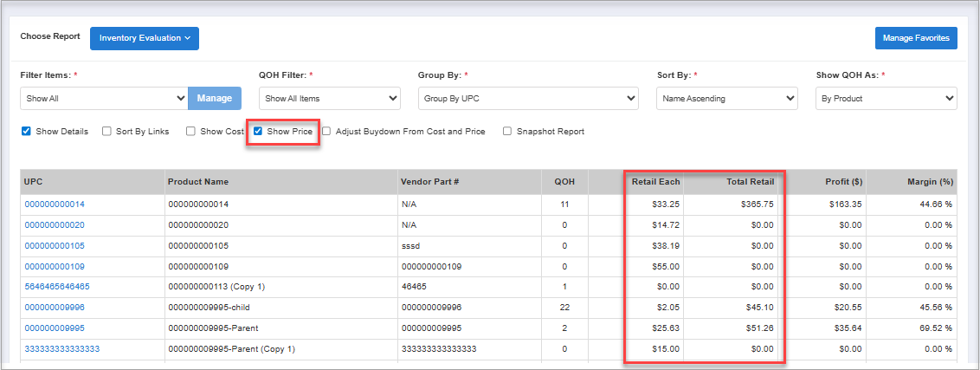Click the Product Name column header
980x370 pixels.
198,182
